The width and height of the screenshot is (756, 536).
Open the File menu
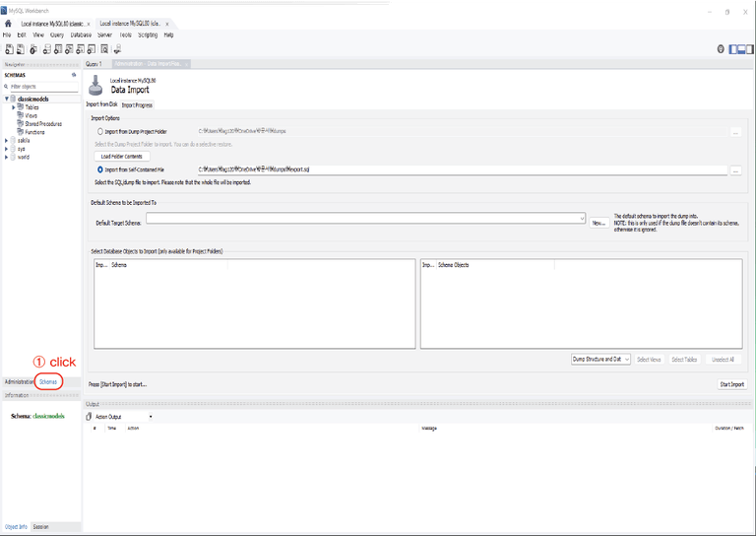pos(7,34)
